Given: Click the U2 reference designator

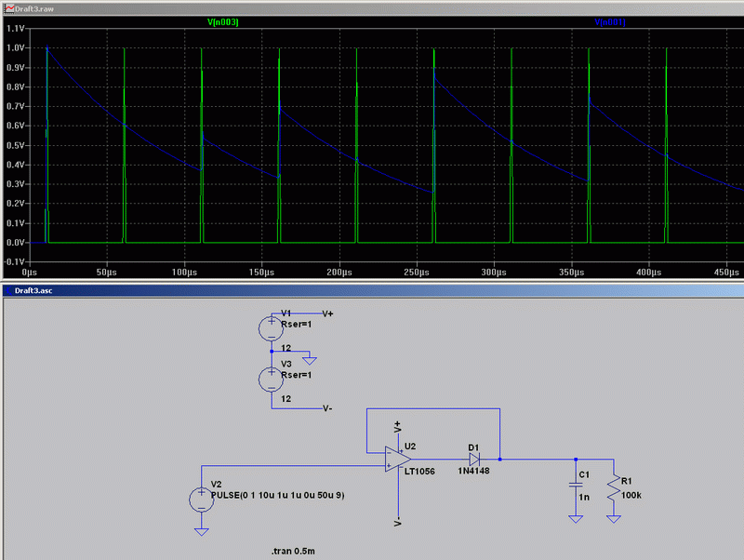Looking at the screenshot, I should tap(410, 447).
